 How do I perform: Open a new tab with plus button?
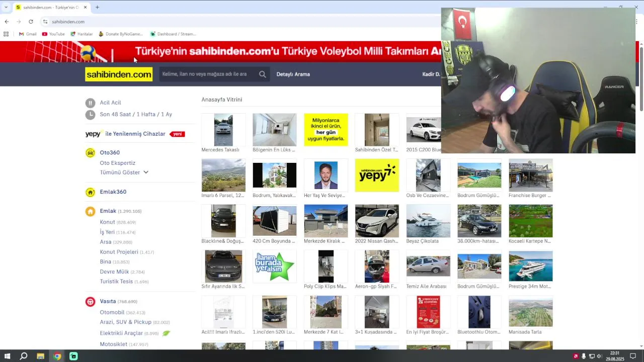coord(97,8)
